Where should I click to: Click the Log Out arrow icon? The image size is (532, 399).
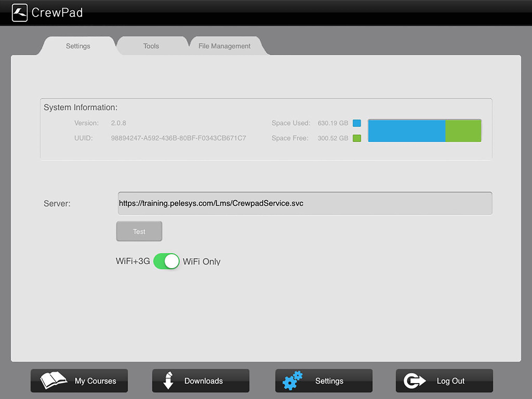414,381
